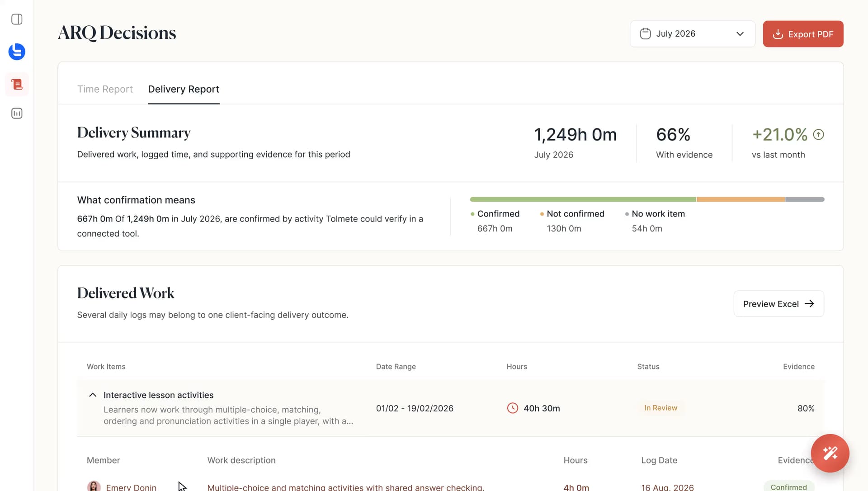This screenshot has width=868, height=491.
Task: Collapse the Interactive lesson activities row
Action: click(93, 395)
